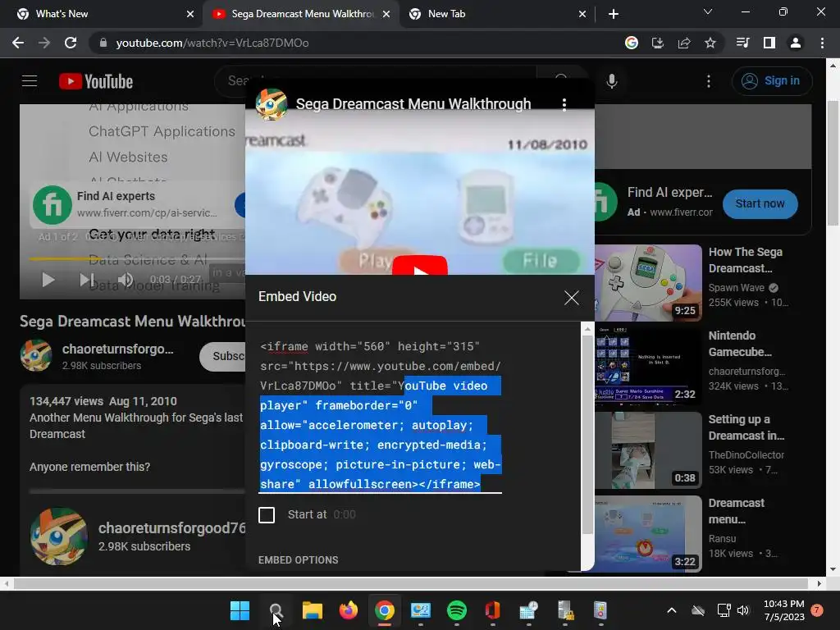The width and height of the screenshot is (840, 630).
Task: Click the channel avatar in embed preview
Action: (x=271, y=104)
